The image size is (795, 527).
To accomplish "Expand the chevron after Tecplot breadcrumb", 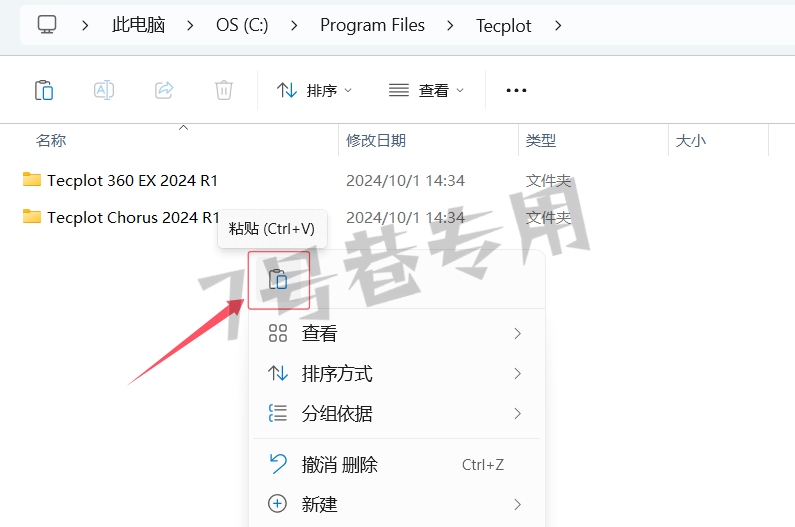I will (x=558, y=25).
